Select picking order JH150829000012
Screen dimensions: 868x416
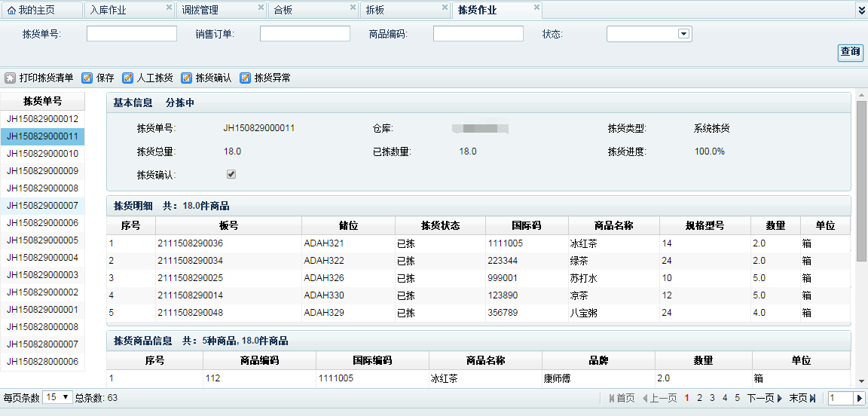pyautogui.click(x=43, y=119)
